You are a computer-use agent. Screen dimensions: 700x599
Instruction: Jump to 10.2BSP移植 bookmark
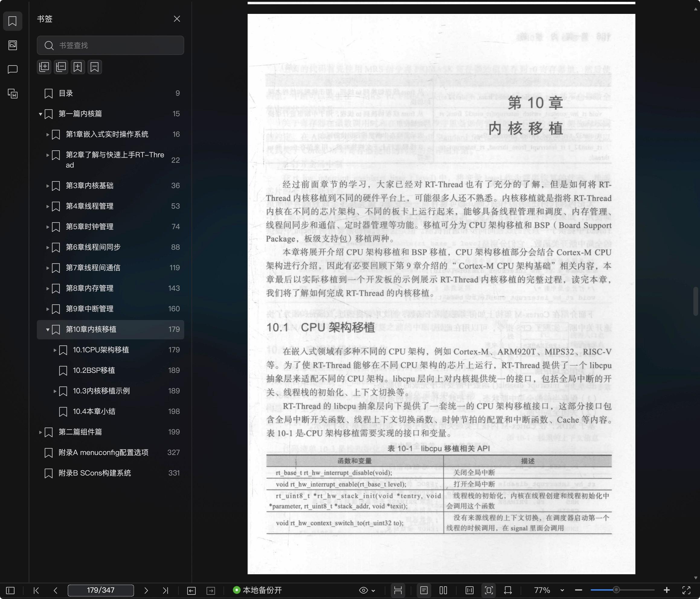pos(111,370)
